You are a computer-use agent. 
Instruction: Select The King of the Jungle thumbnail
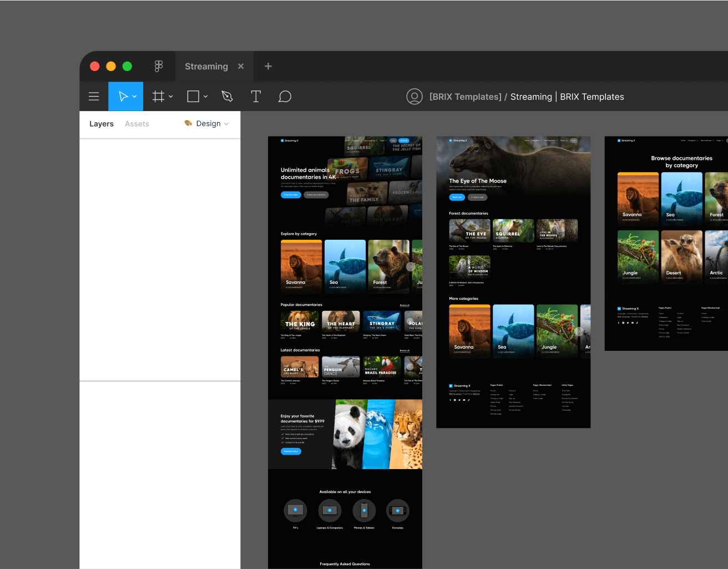tap(300, 321)
